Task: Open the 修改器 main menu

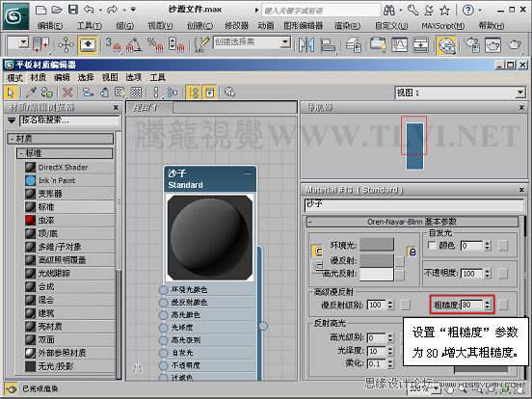Action: [x=236, y=25]
